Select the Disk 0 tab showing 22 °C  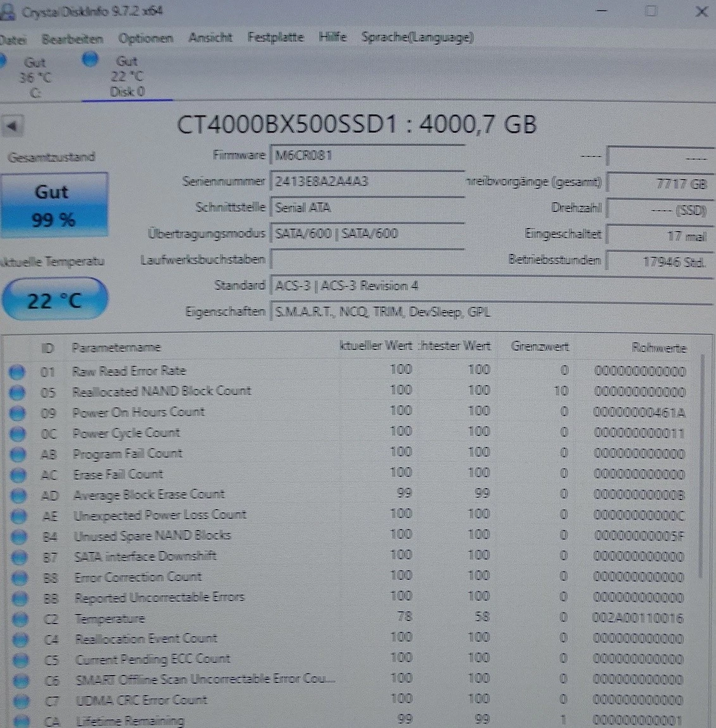127,77
